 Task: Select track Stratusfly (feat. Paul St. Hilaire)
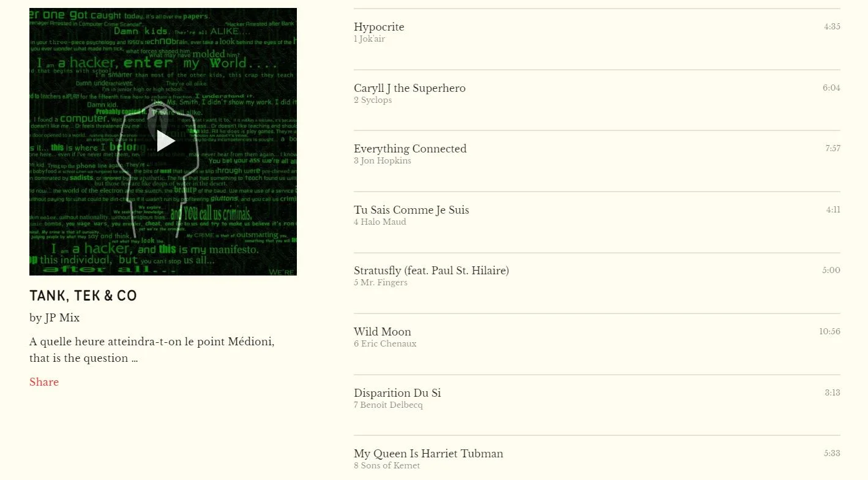tap(432, 271)
